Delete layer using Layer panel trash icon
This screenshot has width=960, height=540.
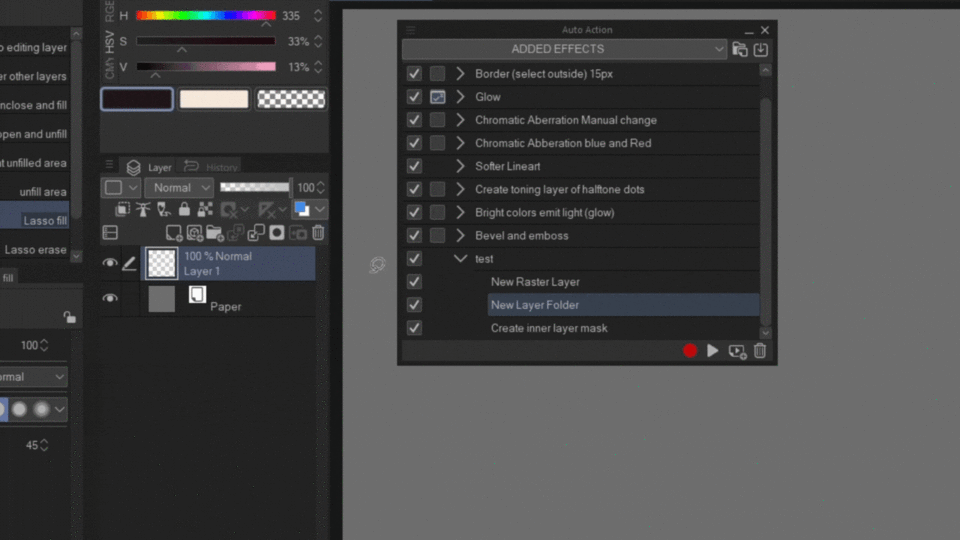(318, 233)
